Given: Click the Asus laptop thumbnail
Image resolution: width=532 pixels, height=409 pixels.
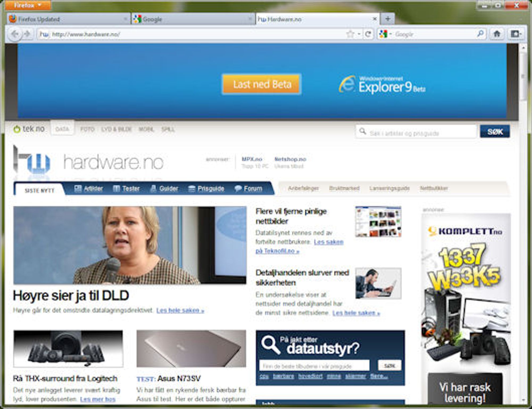Looking at the screenshot, I should (191, 349).
